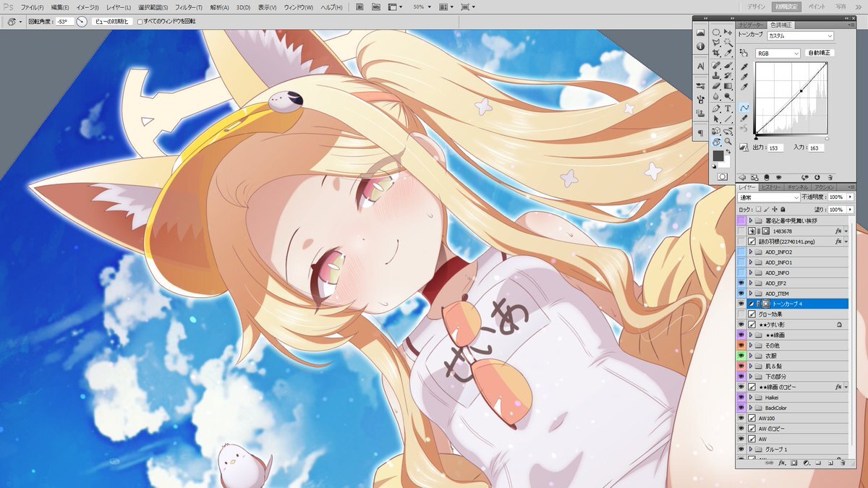Screen dimensions: 868x488
Task: Select the Move tool
Action: (728, 33)
